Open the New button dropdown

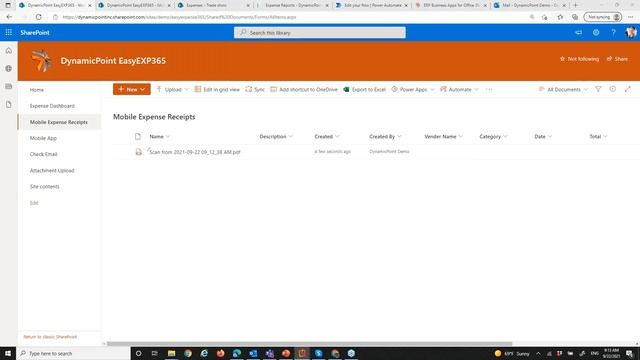(131, 89)
